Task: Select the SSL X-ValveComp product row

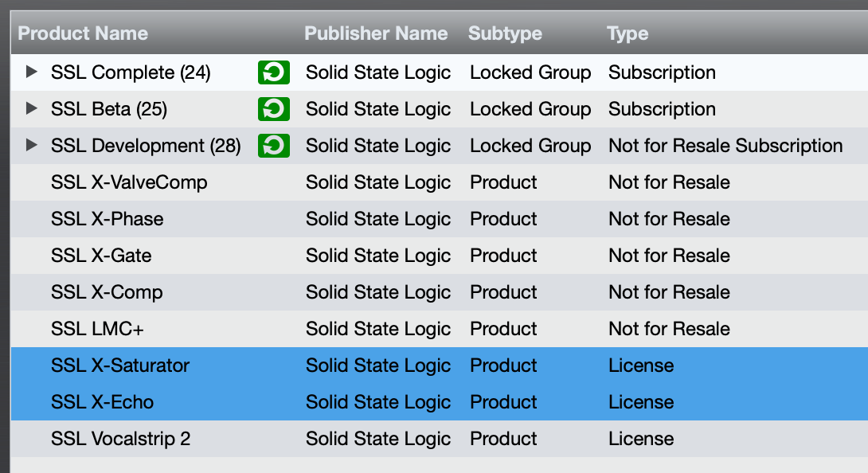Action: pos(129,182)
